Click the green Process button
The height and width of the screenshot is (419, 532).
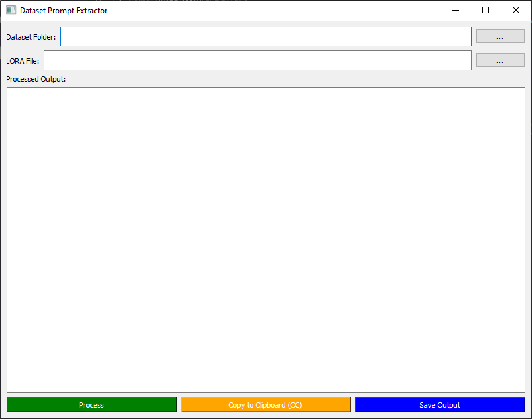92,405
